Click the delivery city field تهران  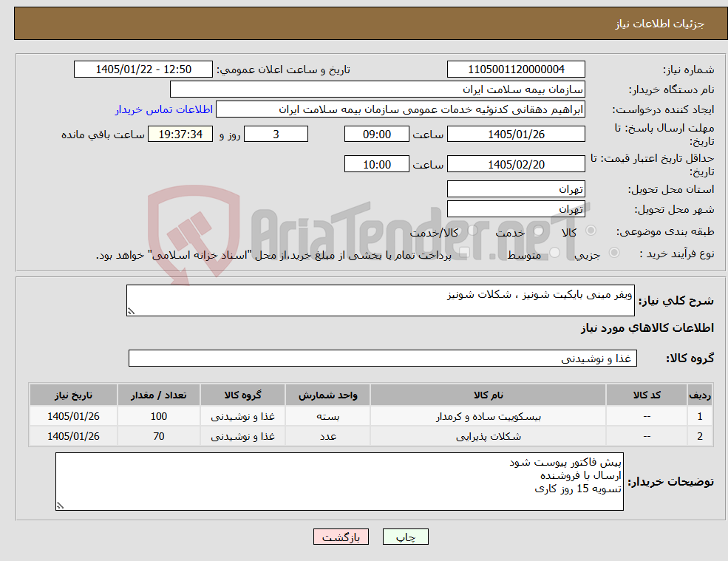(516, 209)
